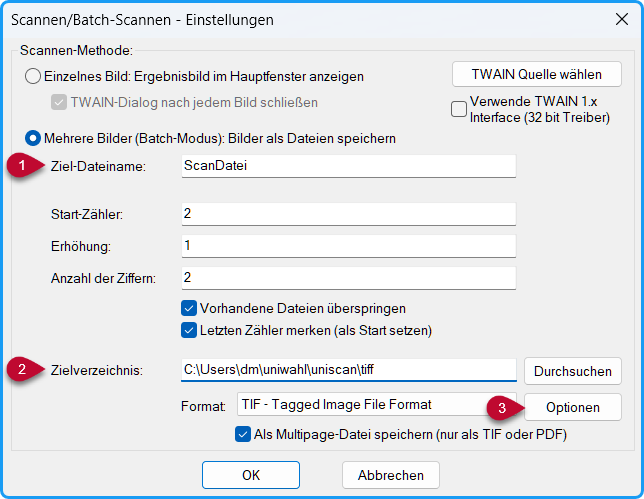Click the red marker number 2
This screenshot has width=644, height=499.
tap(23, 369)
